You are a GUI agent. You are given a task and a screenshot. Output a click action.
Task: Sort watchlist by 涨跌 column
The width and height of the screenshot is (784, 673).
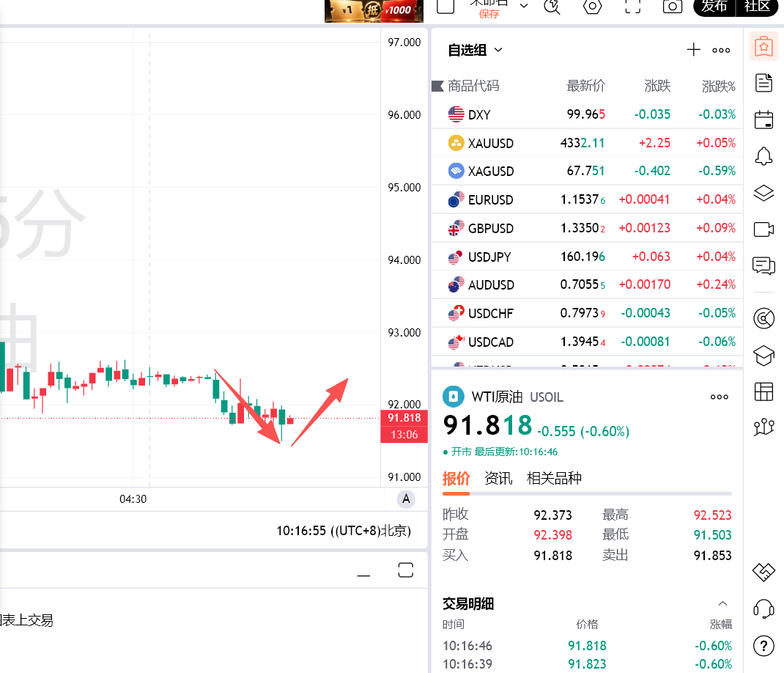657,86
